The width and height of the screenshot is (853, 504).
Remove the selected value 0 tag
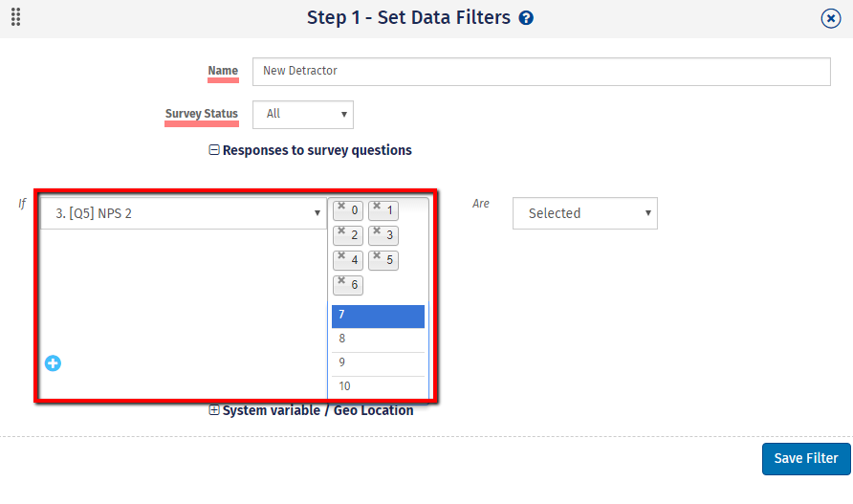341,206
